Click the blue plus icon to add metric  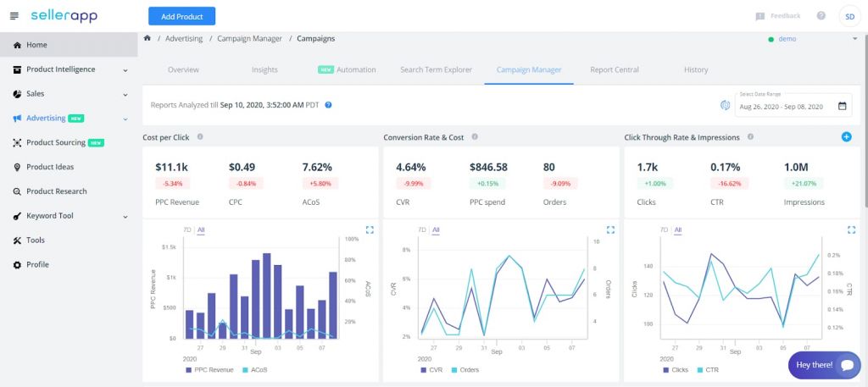pos(846,136)
